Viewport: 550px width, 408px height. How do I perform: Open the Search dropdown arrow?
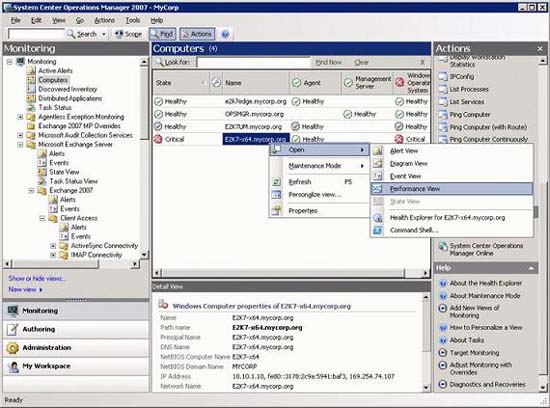104,34
